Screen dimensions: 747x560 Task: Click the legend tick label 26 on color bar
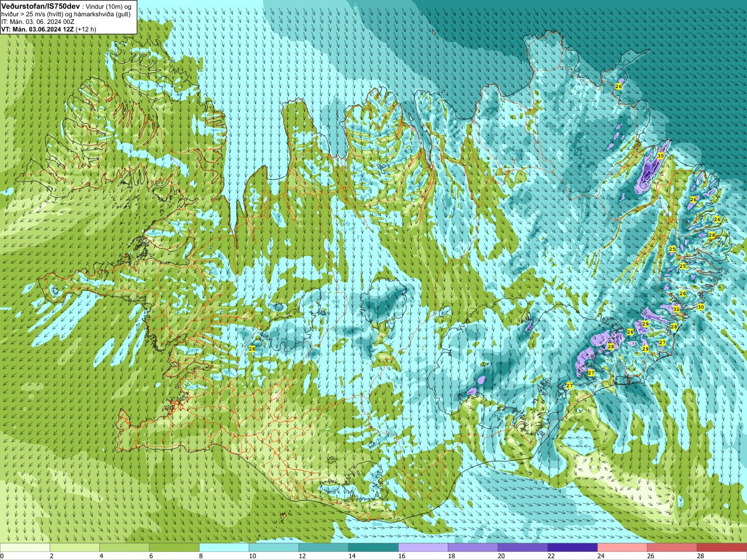click(x=651, y=556)
